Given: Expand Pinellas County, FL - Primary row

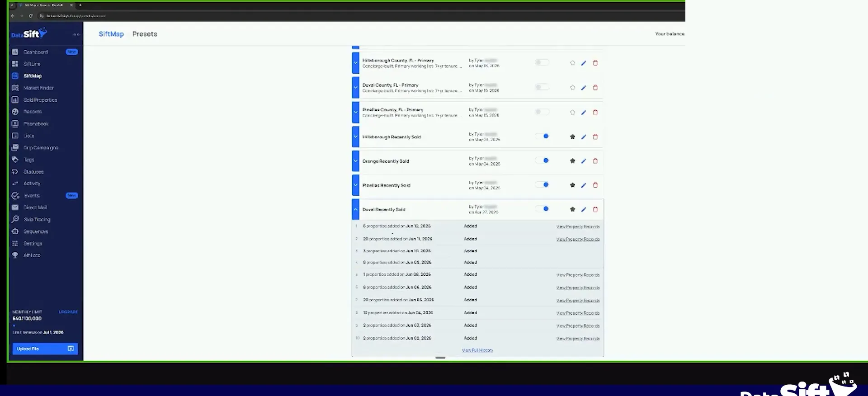Looking at the screenshot, I should click(x=356, y=113).
